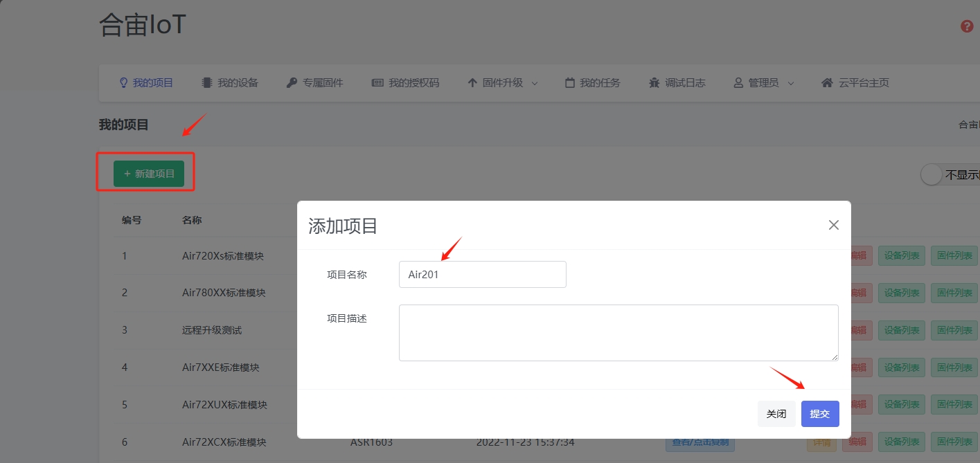
Task: Open 固件列表 for Air72XUX标准模块 row
Action: 955,404
